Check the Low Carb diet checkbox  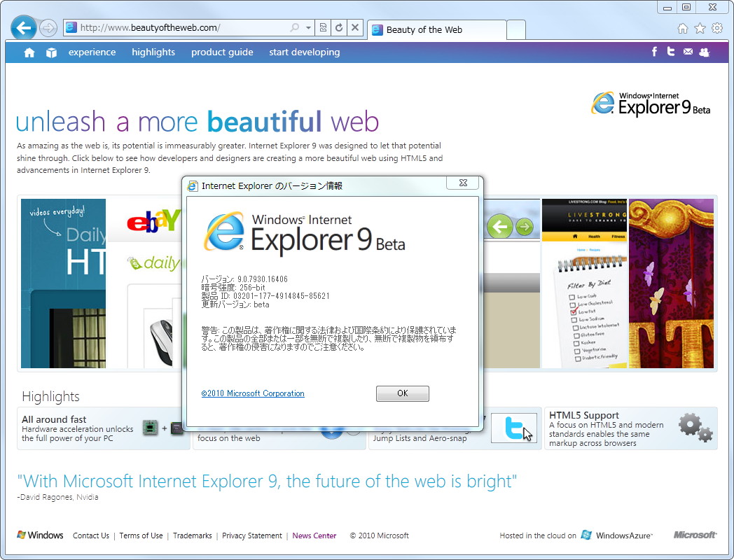(x=572, y=297)
